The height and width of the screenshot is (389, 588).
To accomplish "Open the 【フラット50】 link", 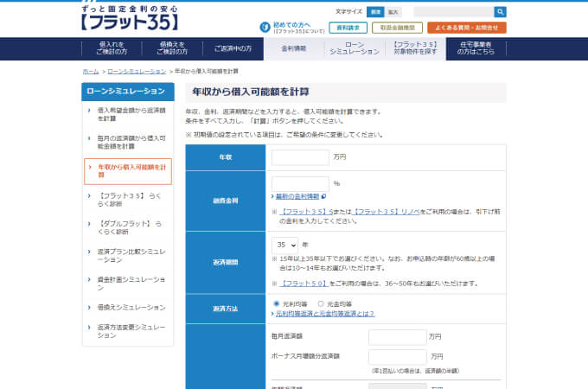I will tap(304, 284).
